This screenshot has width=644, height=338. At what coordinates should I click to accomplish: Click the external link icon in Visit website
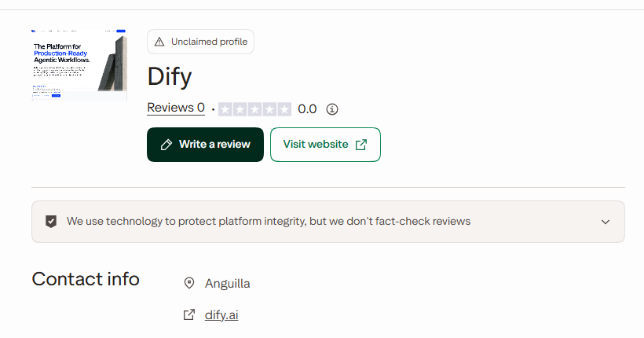tap(361, 145)
